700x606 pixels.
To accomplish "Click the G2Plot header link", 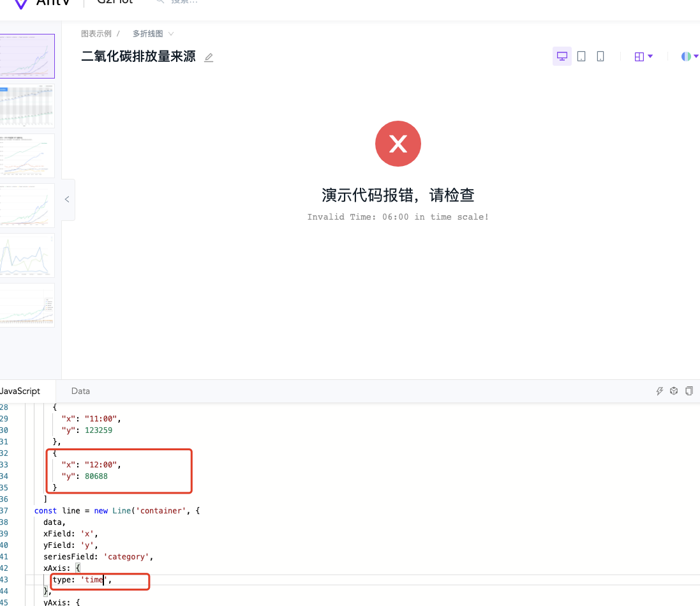I will pyautogui.click(x=114, y=3).
